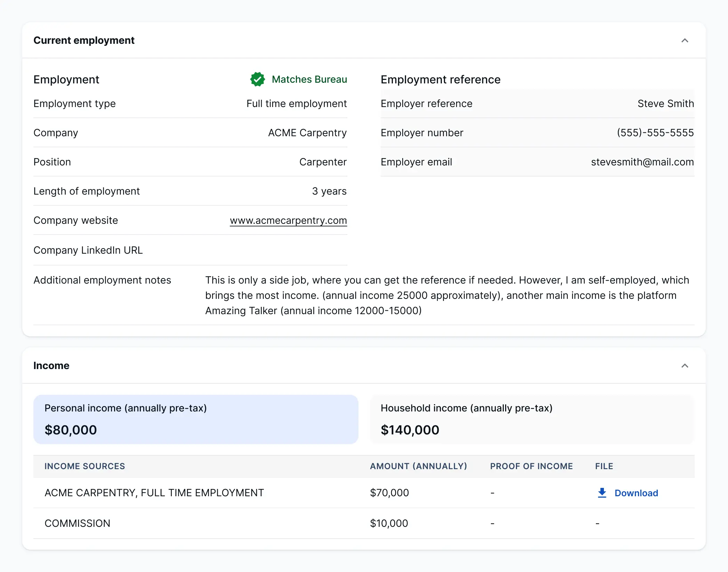Click the Income section header title

51,366
